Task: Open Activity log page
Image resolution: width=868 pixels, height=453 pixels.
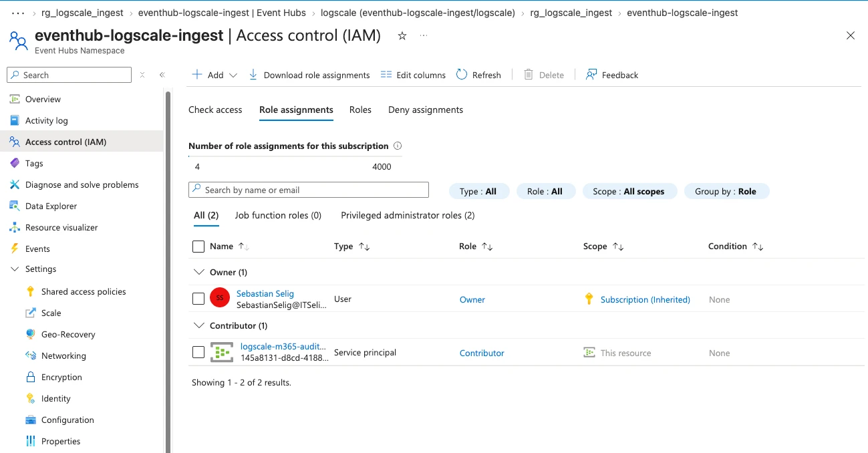Action: click(46, 120)
